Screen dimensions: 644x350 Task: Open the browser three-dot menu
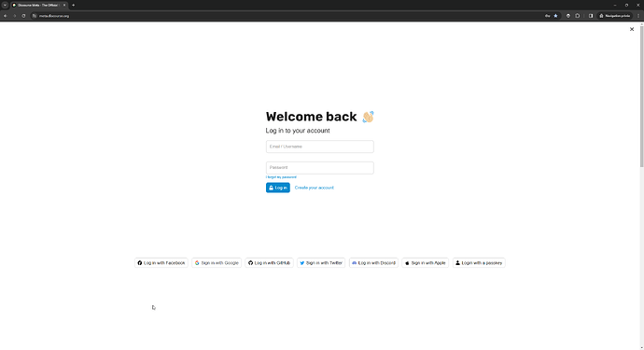pos(638,16)
